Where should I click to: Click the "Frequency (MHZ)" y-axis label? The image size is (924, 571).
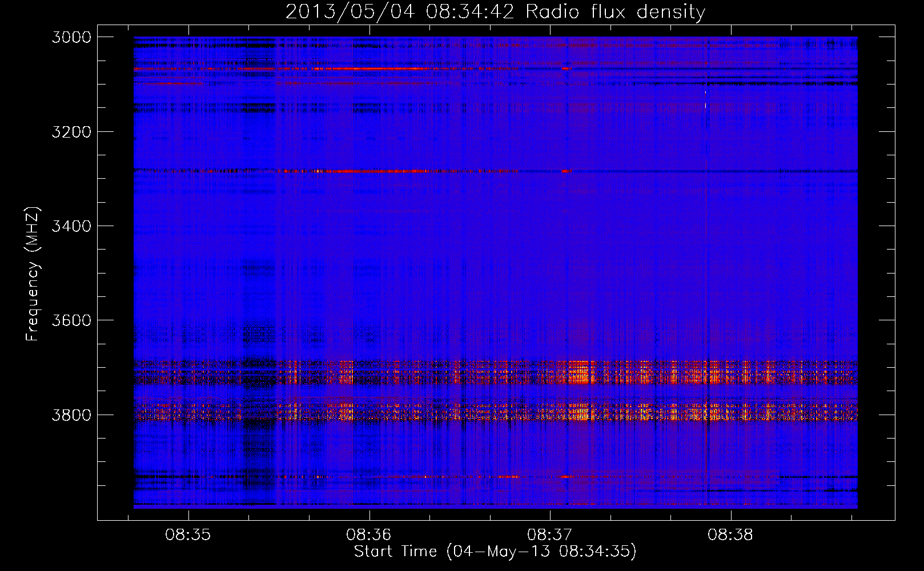33,274
